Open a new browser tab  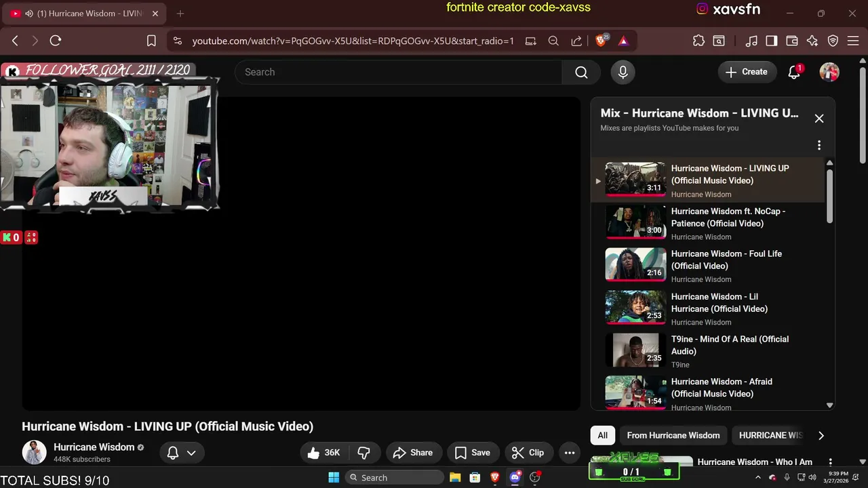pyautogui.click(x=180, y=14)
